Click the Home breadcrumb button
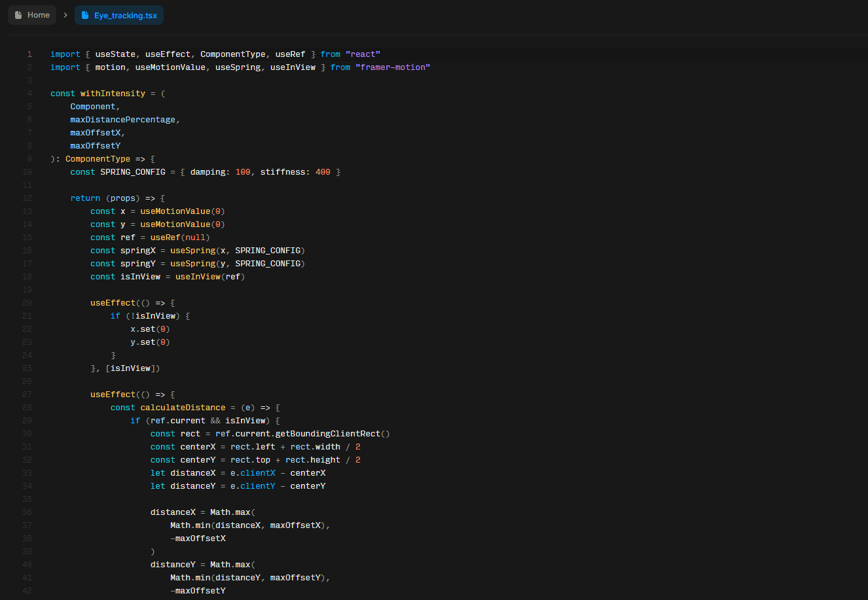Viewport: 868px width, 600px height. coord(32,15)
